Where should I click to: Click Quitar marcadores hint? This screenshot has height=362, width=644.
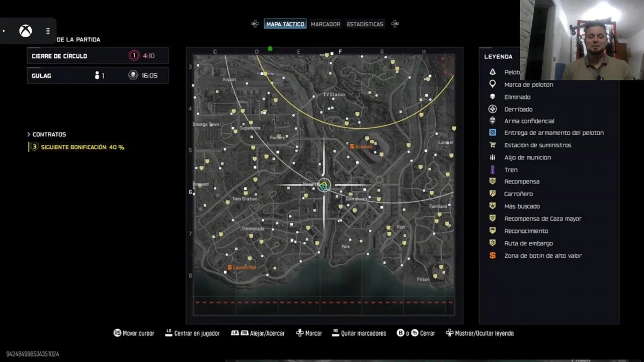(359, 333)
